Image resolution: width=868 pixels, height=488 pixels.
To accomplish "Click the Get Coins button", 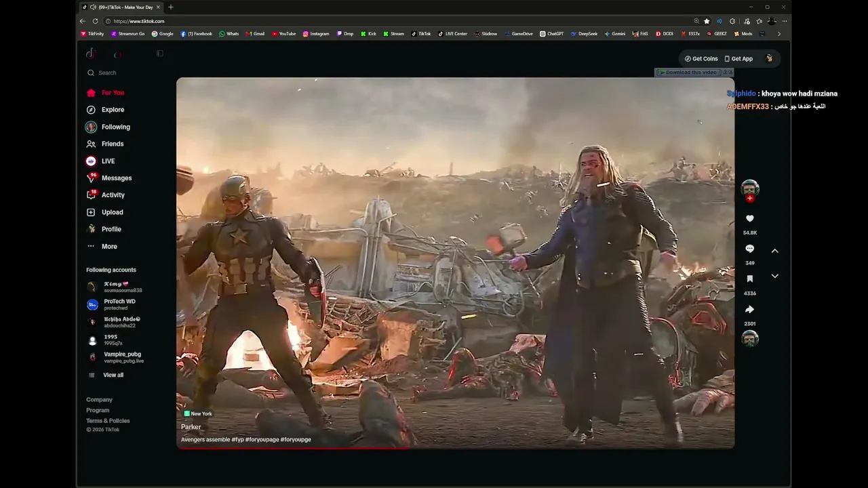I will (701, 59).
